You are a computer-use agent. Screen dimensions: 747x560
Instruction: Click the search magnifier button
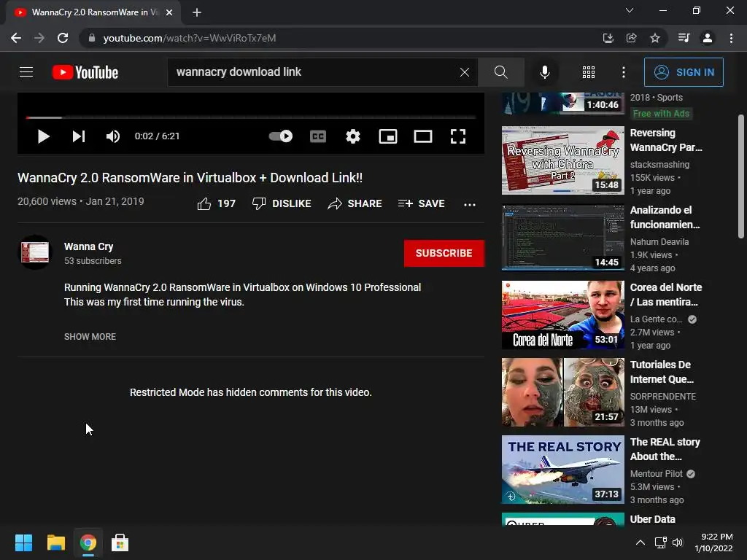(x=500, y=72)
